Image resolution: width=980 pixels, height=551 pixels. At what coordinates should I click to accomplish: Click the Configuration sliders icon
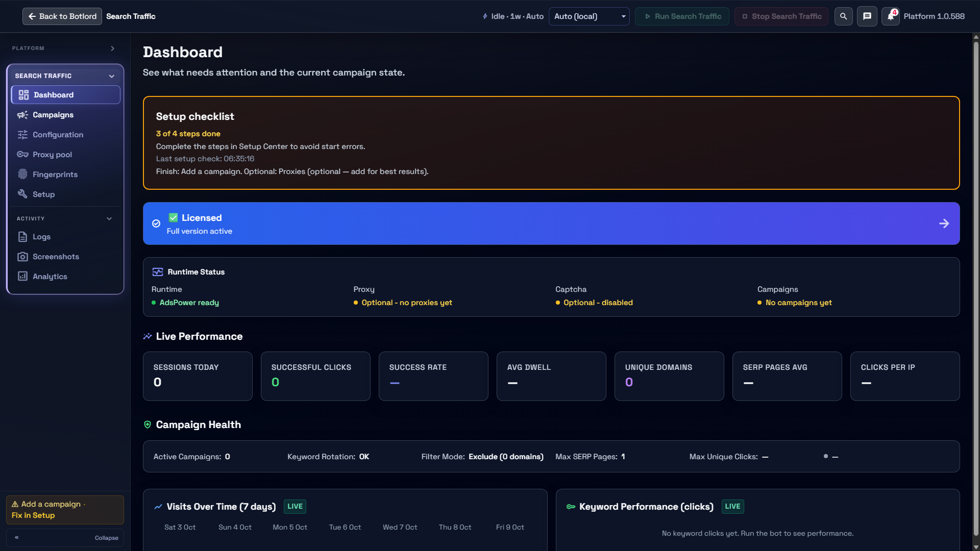point(22,135)
